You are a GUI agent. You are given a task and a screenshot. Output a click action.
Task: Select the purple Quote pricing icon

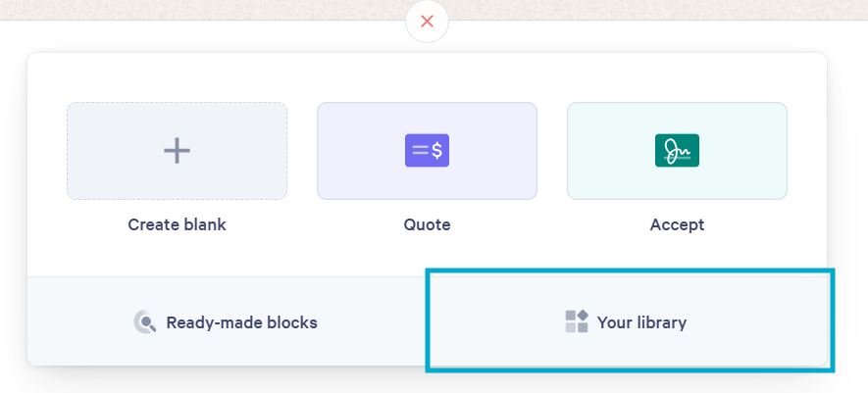click(x=427, y=151)
